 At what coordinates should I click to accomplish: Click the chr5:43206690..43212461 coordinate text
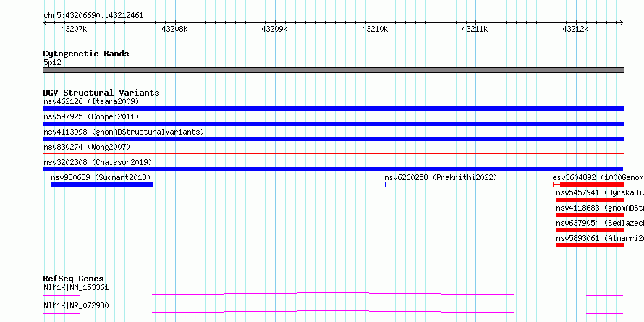[x=93, y=15]
